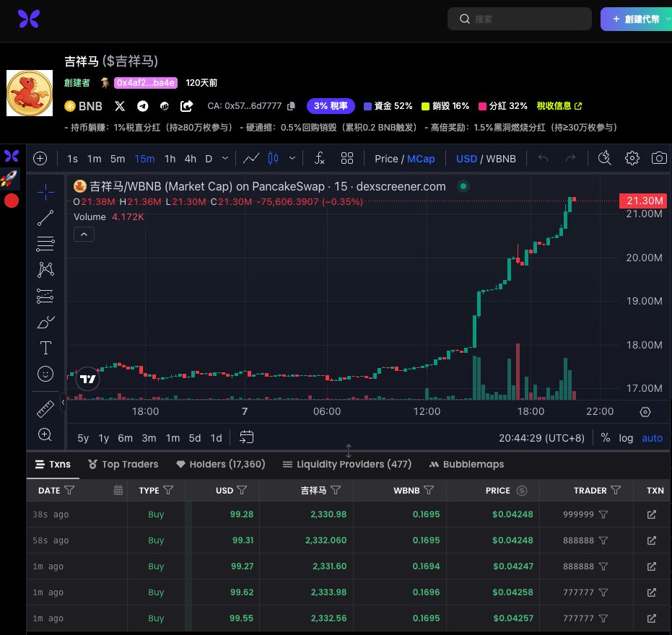672x635 pixels.
Task: Select the 1h timeframe
Action: pos(170,159)
